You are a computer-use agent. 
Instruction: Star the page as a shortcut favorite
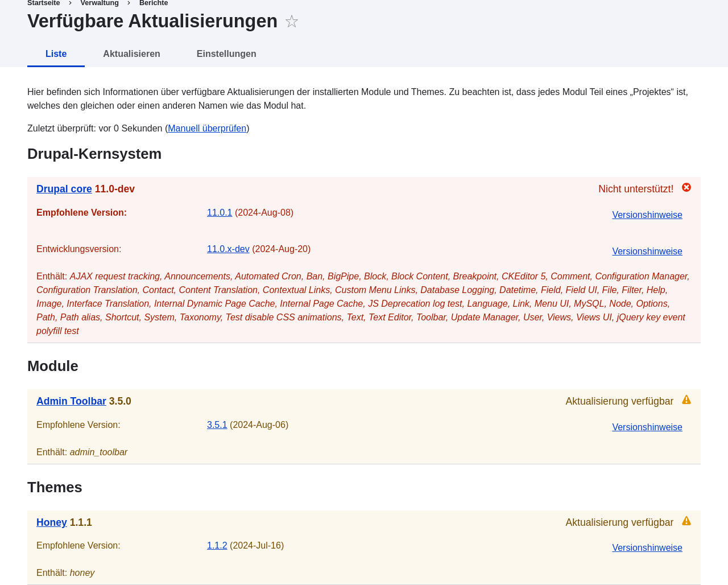tap(292, 22)
